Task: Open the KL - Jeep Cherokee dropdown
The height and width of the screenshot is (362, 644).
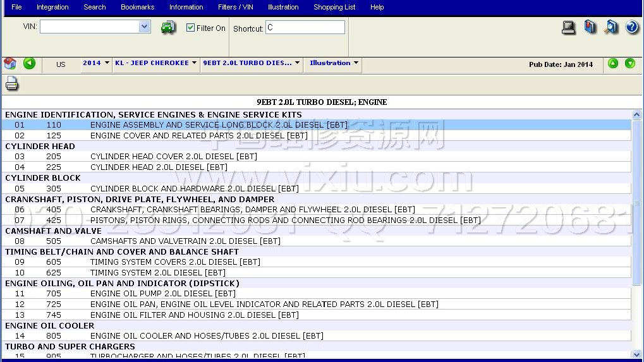Action: [x=155, y=63]
